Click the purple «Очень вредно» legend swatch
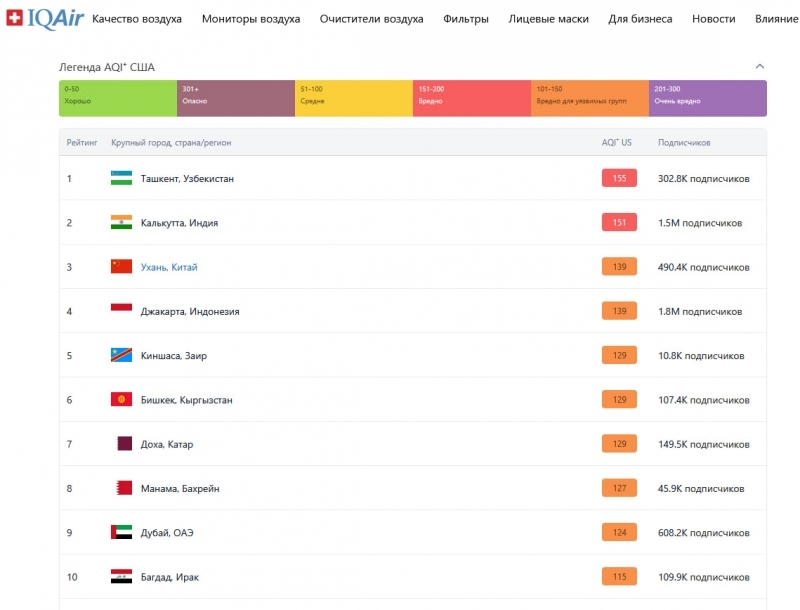 [707, 98]
